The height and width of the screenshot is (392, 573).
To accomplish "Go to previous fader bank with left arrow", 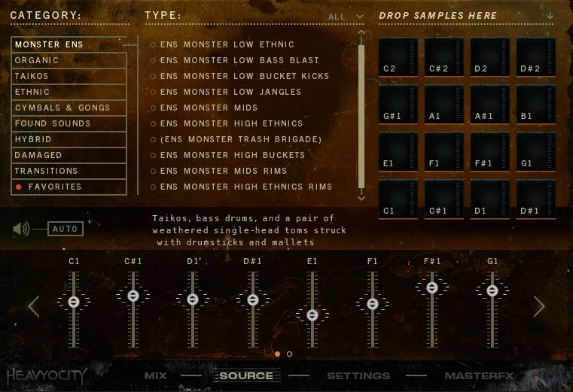I will (34, 306).
